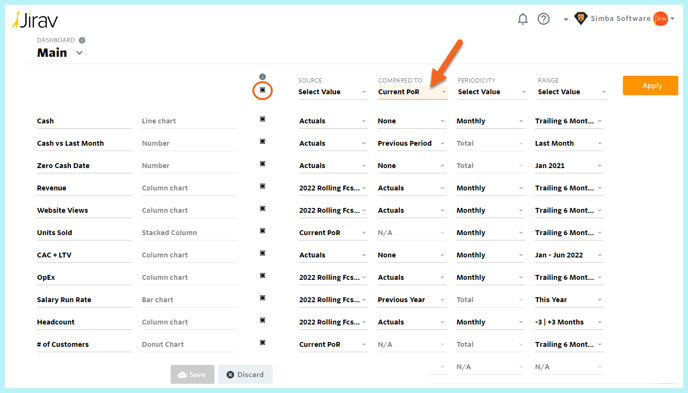
Task: Open the header Range dropdown
Action: click(x=572, y=92)
